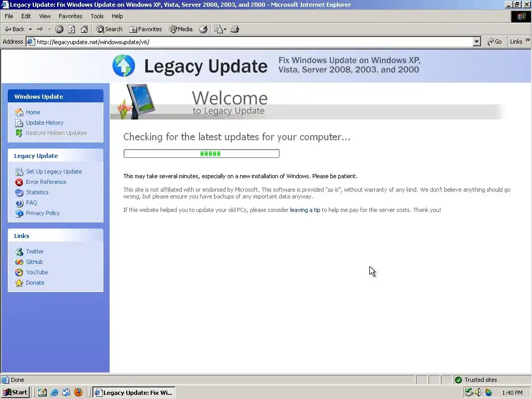Open the File menu

tap(9, 16)
